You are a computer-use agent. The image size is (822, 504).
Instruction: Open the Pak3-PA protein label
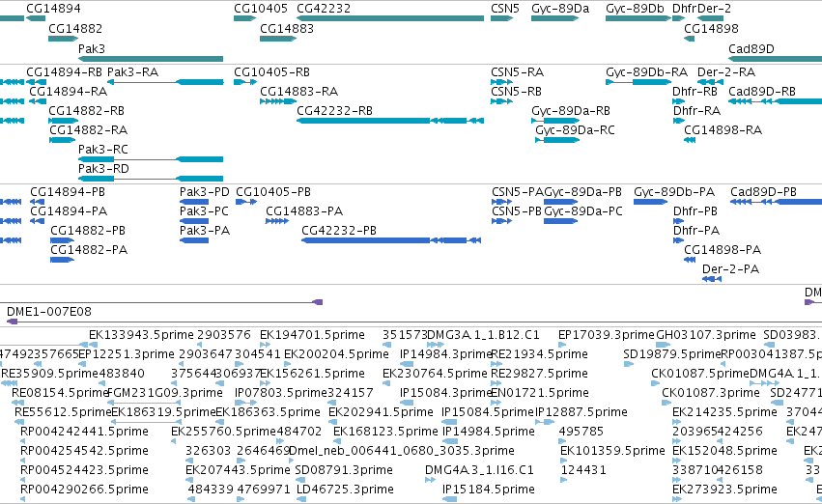205,231
